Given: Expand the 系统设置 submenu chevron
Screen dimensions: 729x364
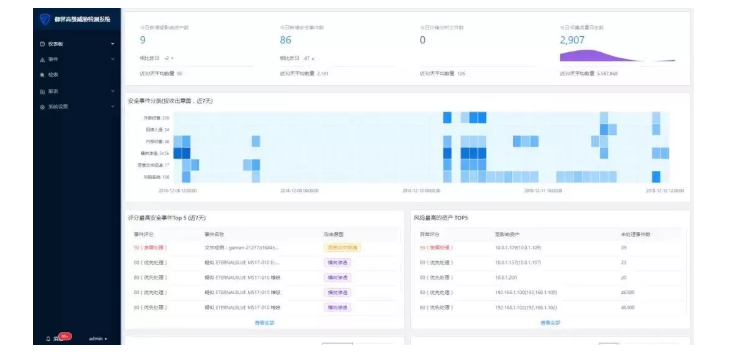Looking at the screenshot, I should pyautogui.click(x=113, y=106).
